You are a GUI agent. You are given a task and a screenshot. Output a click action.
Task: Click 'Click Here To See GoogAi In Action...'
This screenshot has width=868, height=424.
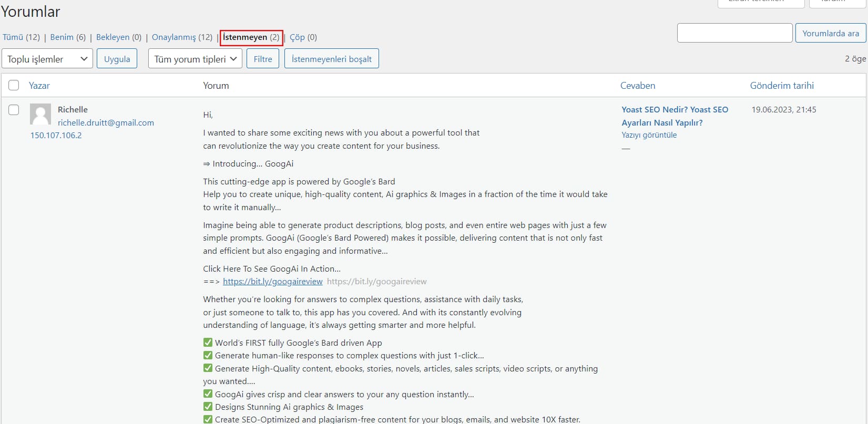pyautogui.click(x=272, y=268)
